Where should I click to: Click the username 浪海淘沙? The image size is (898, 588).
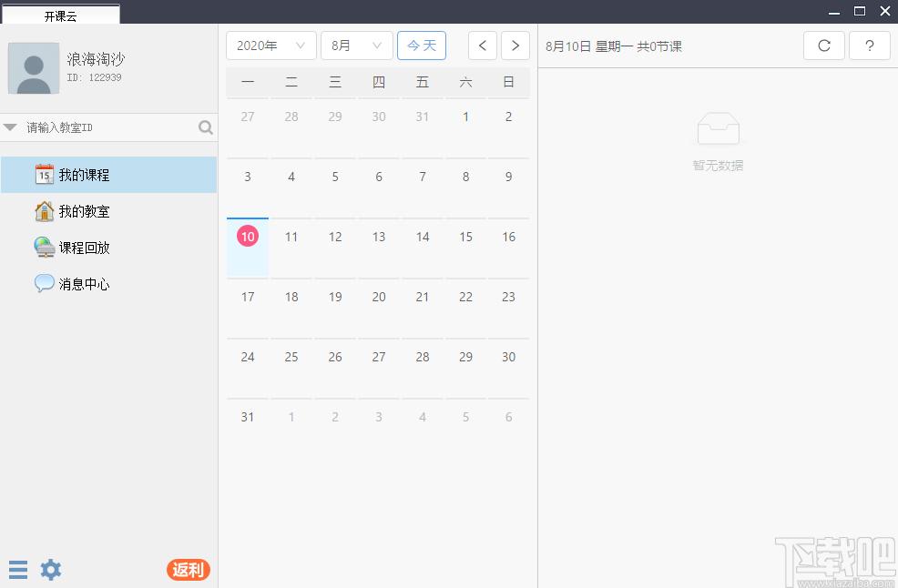pos(96,59)
